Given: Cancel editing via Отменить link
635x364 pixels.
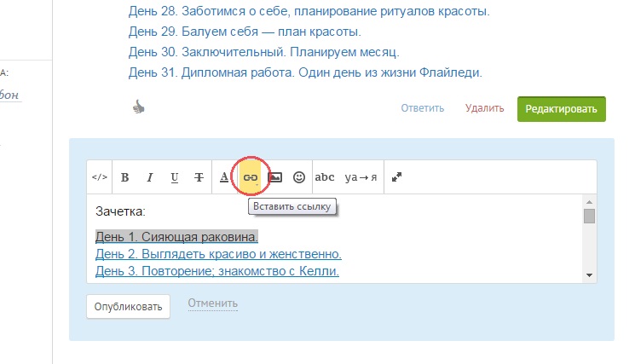Looking at the screenshot, I should click(x=212, y=303).
